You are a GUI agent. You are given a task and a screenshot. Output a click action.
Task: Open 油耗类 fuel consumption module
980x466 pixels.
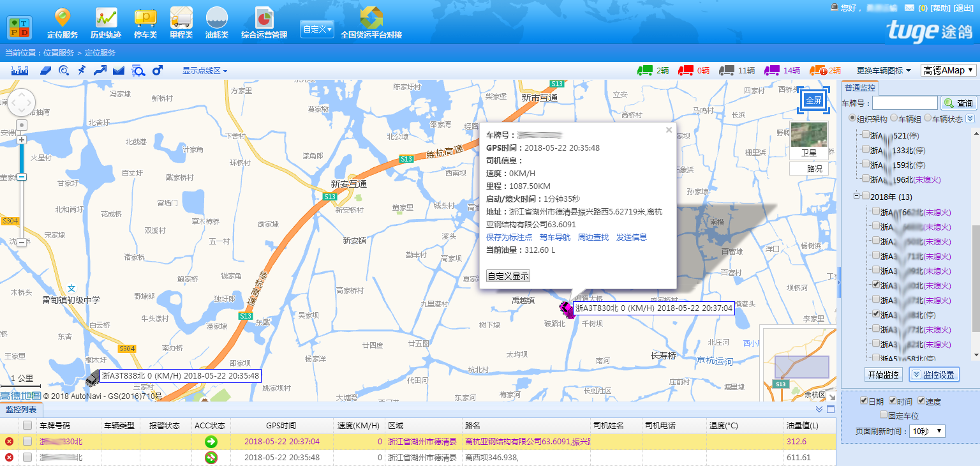click(x=217, y=23)
